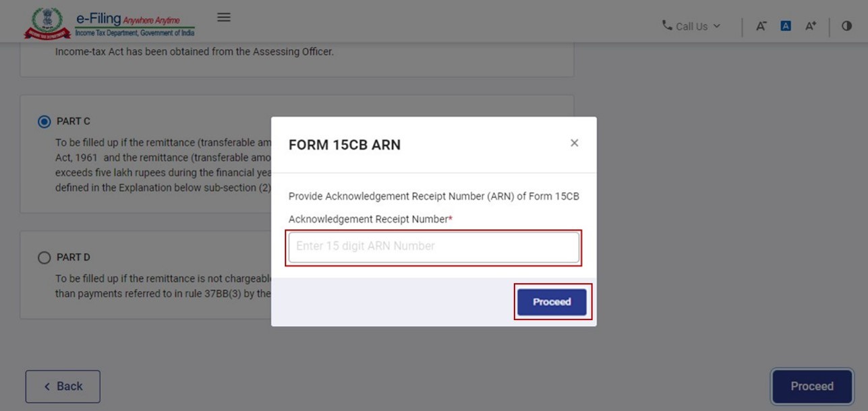Decrease font size with A- icon
868x411 pixels.
[x=761, y=26]
